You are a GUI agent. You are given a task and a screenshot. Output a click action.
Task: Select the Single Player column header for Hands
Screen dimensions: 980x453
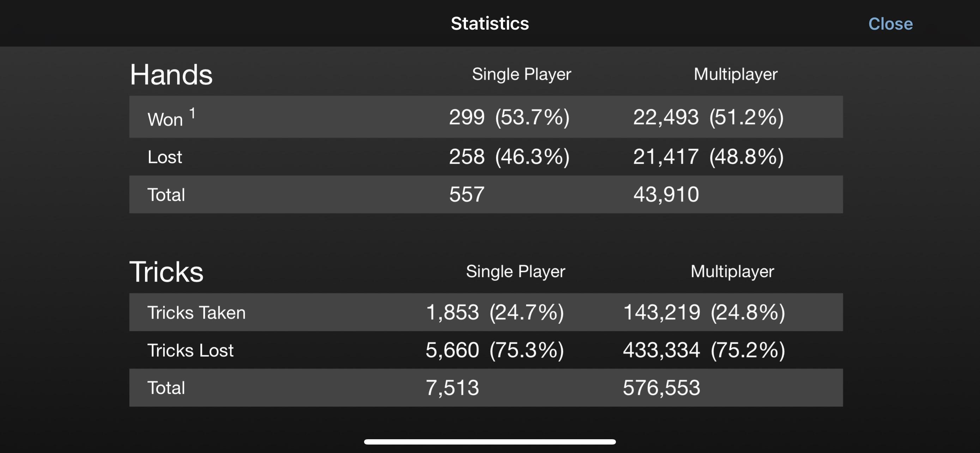click(521, 74)
